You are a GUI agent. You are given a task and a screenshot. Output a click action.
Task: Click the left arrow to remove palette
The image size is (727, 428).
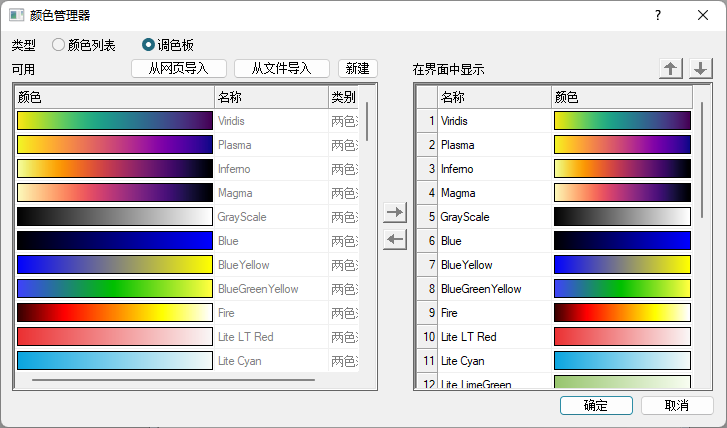pos(395,238)
